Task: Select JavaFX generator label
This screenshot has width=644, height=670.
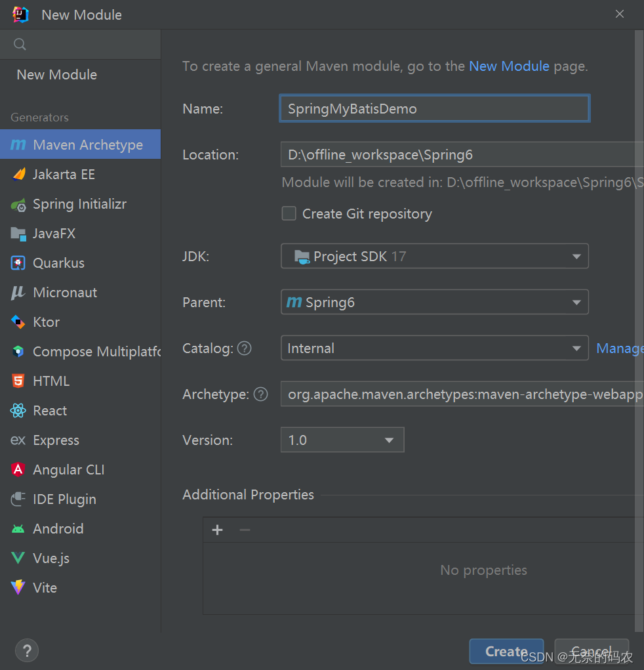Action: (x=54, y=234)
